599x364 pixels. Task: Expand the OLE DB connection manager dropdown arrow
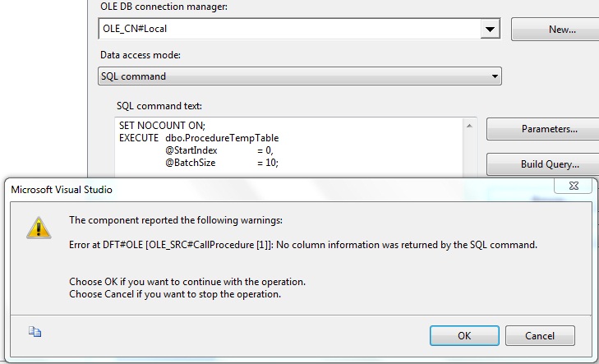491,30
